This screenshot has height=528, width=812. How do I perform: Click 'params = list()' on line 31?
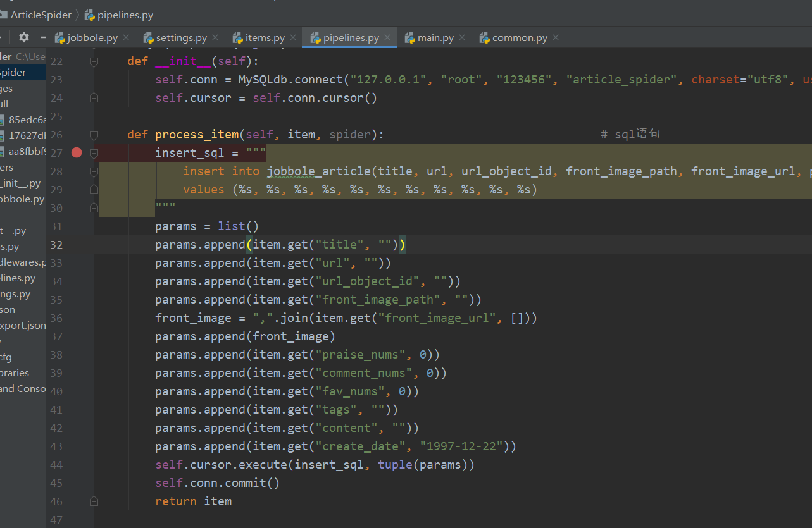[207, 226]
